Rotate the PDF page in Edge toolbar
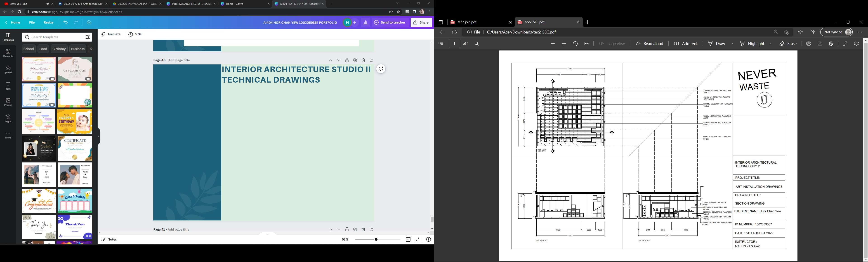868x262 pixels. coord(575,44)
